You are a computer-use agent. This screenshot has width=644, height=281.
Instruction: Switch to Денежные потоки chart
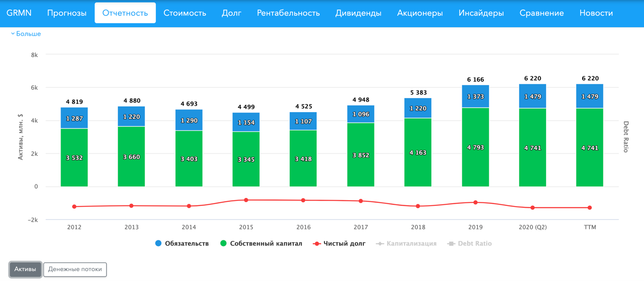75,269
